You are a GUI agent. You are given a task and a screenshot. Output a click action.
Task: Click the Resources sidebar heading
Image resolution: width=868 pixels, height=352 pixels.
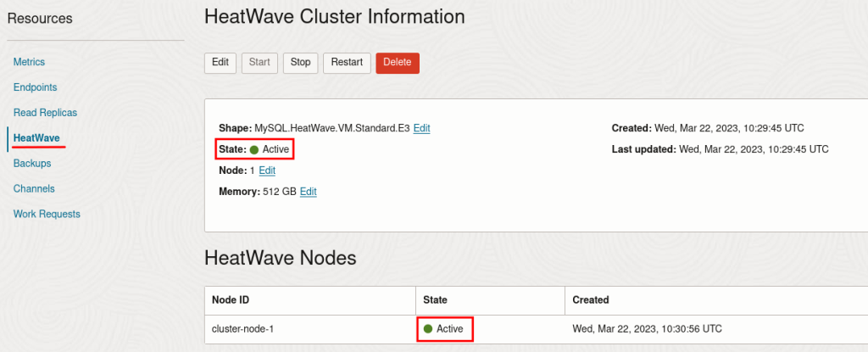point(40,19)
